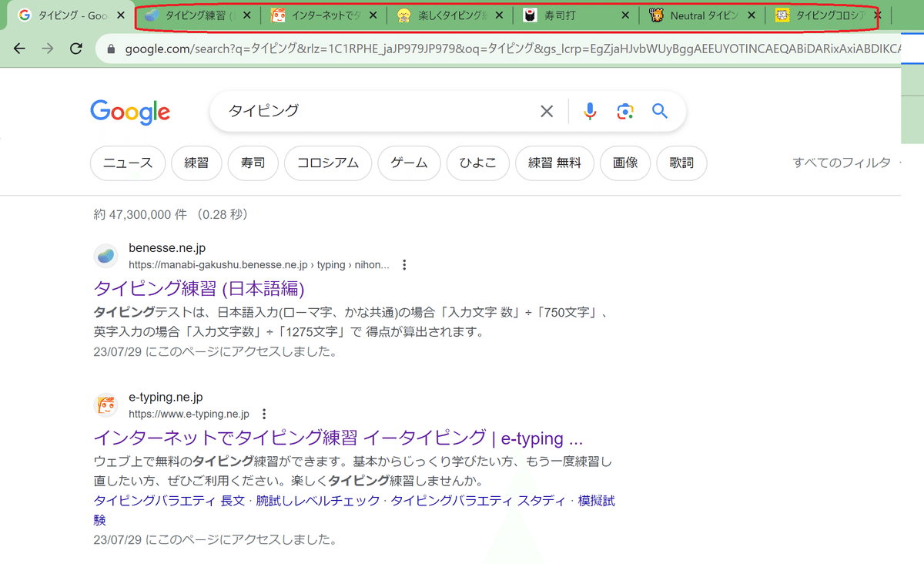The height and width of the screenshot is (564, 924).
Task: Select the 練習 filter chip
Action: (196, 163)
